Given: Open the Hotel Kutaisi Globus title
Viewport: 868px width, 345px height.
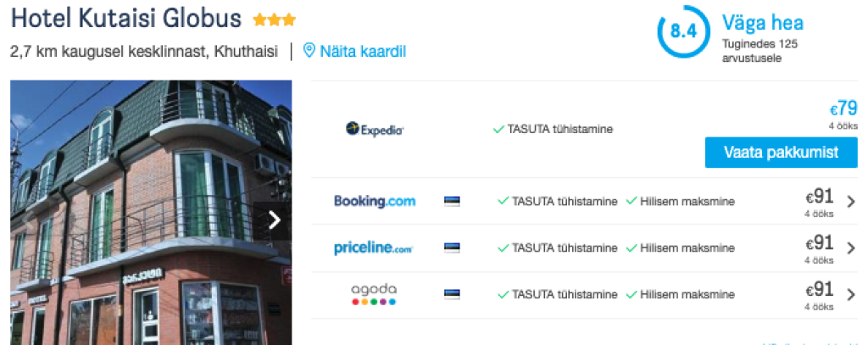Looking at the screenshot, I should pyautogui.click(x=125, y=19).
